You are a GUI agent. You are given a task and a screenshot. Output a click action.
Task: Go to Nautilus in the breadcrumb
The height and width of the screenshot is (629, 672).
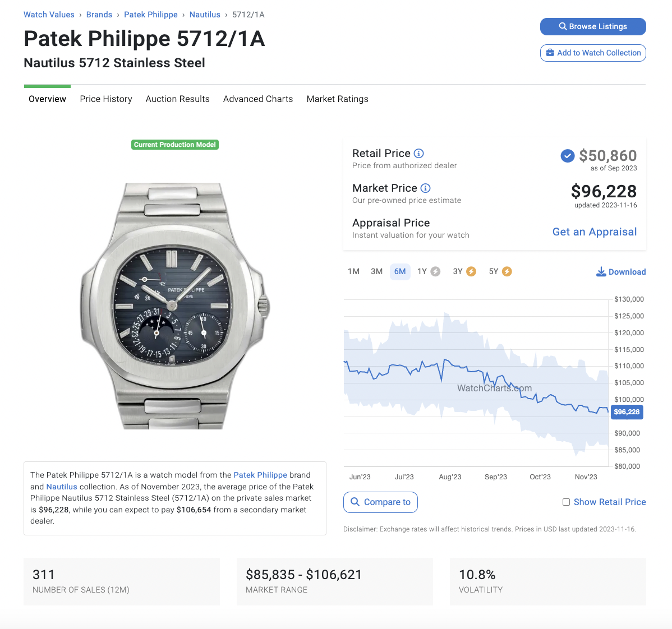[x=205, y=15]
